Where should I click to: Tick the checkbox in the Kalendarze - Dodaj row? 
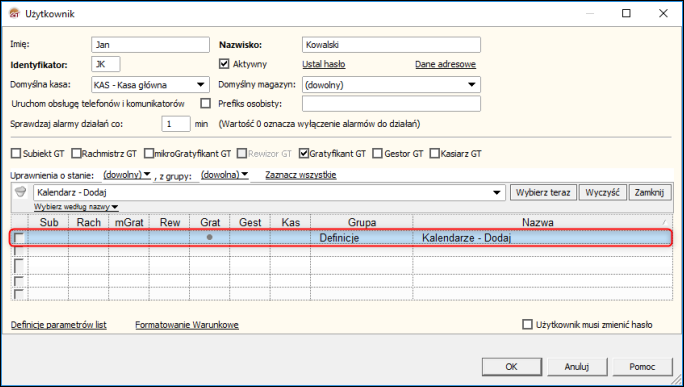point(19,238)
